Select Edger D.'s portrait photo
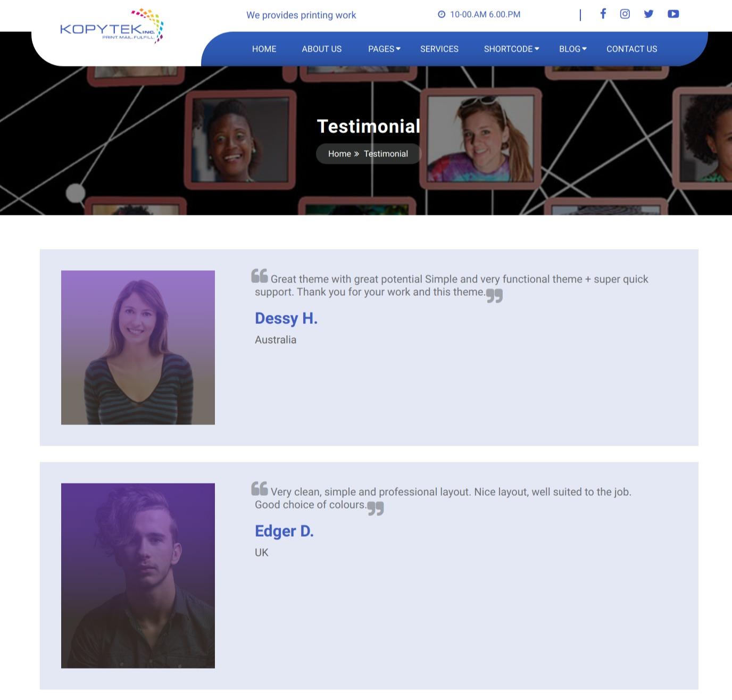The width and height of the screenshot is (732, 700). coord(138,576)
